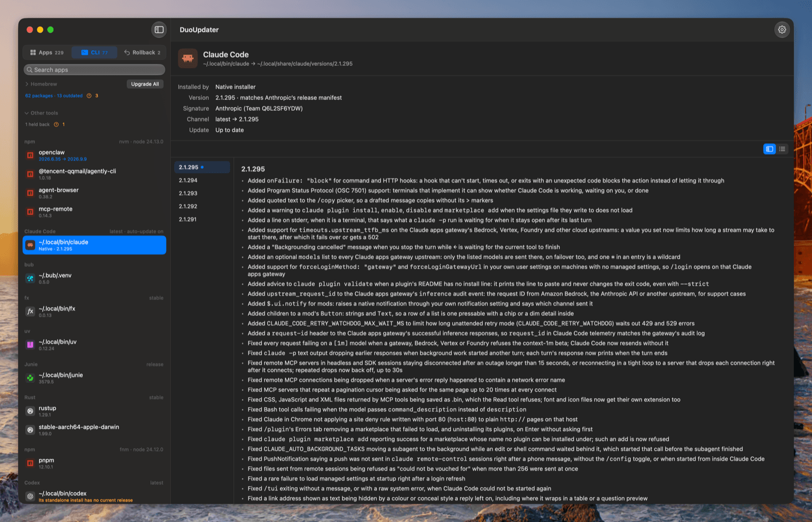Click the purple uv icon
Viewport: 812px width, 522px height.
tap(30, 345)
